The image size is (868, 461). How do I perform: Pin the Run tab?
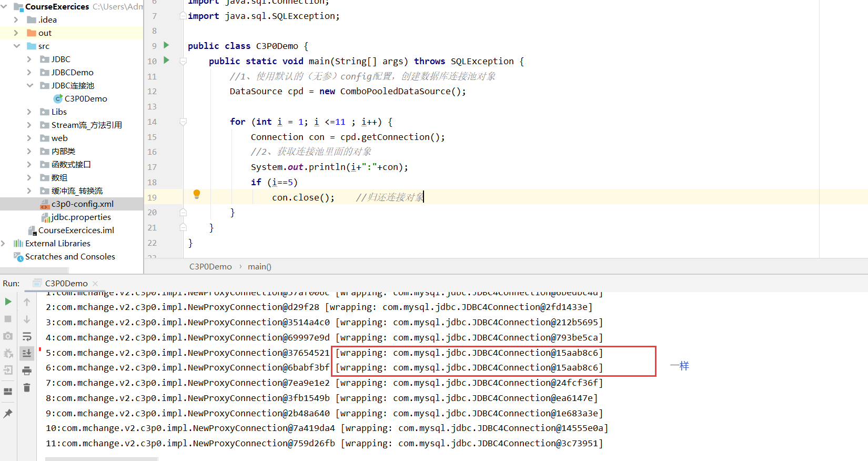(x=8, y=414)
